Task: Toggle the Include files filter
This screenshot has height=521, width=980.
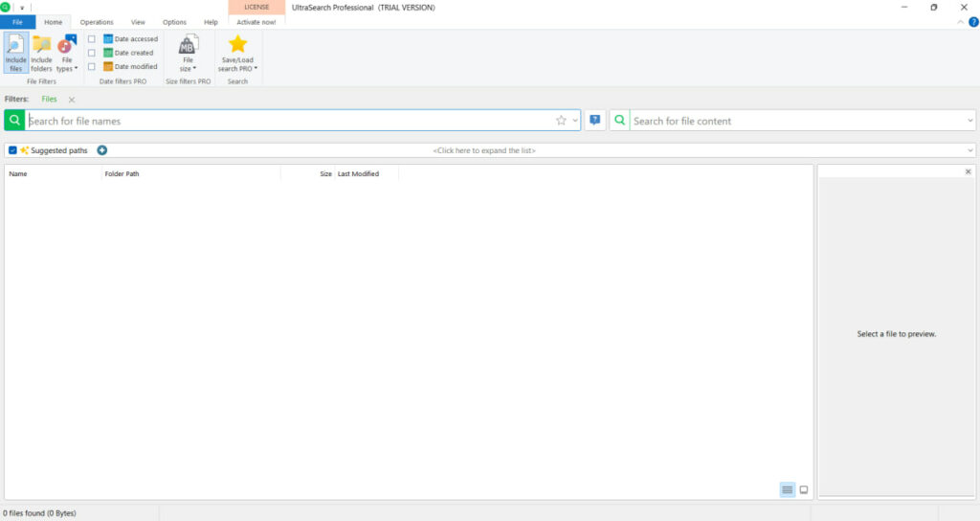Action: [x=15, y=54]
